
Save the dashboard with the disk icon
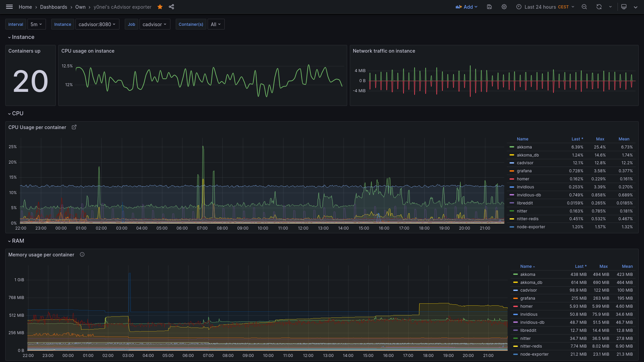pyautogui.click(x=489, y=7)
